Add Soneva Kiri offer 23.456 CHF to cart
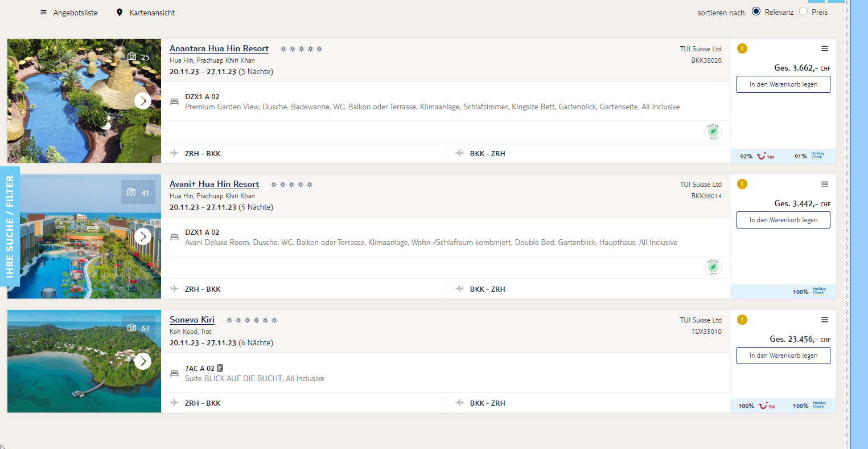This screenshot has width=868, height=449. click(783, 356)
